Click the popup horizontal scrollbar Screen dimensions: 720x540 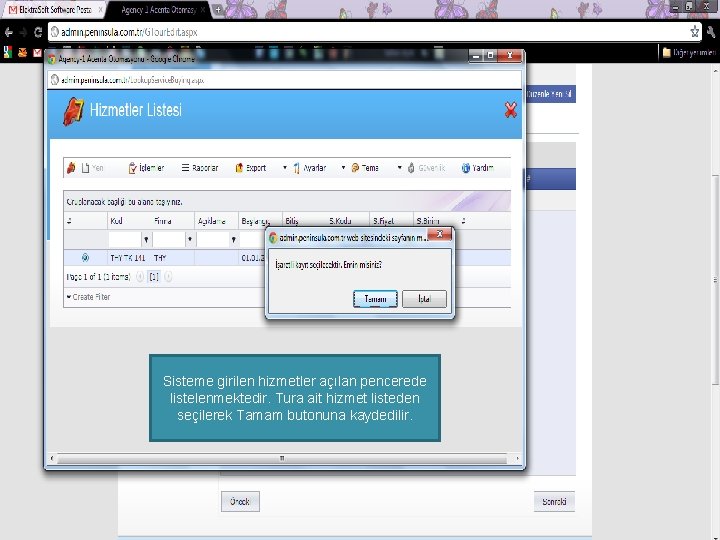284,458
